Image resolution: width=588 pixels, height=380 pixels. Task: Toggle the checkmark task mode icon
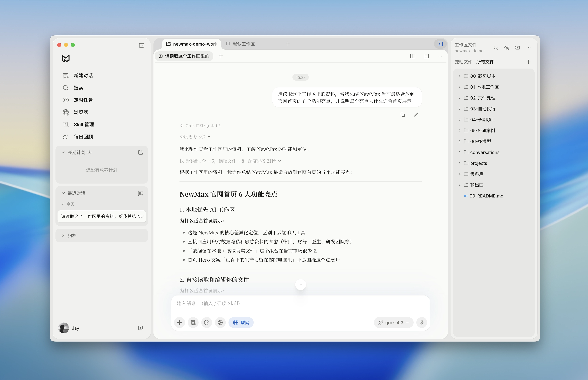pyautogui.click(x=207, y=323)
